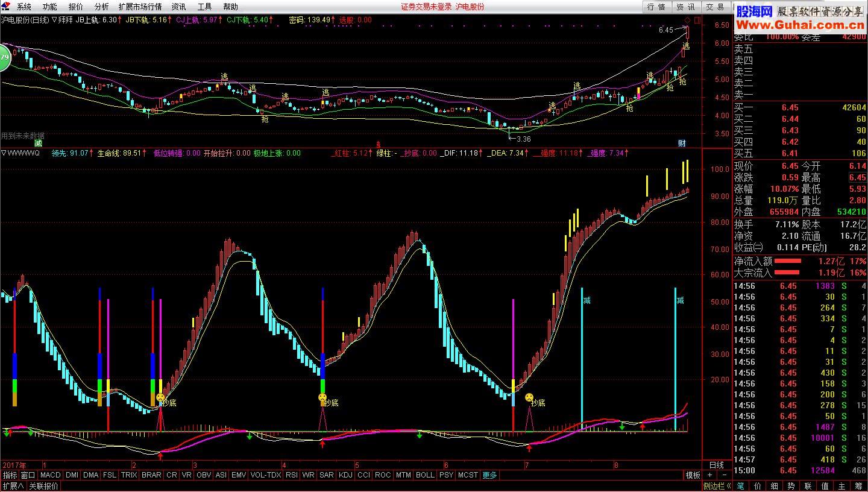Image resolution: width=868 pixels, height=492 pixels.
Task: Click the split-window square icon near 6.50
Action: [x=697, y=20]
